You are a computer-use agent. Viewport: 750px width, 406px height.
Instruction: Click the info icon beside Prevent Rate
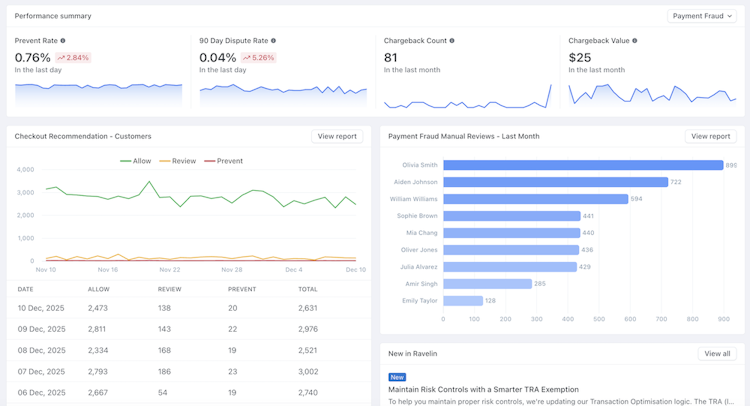(x=63, y=41)
